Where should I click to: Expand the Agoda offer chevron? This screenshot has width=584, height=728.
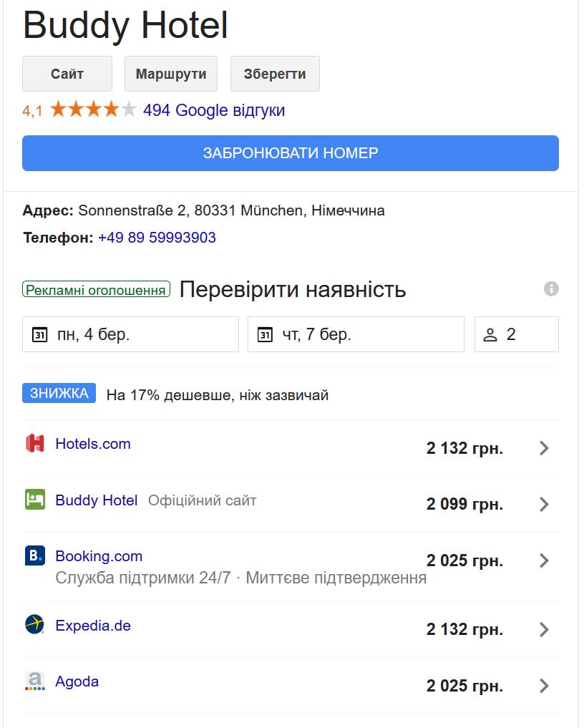pos(544,686)
